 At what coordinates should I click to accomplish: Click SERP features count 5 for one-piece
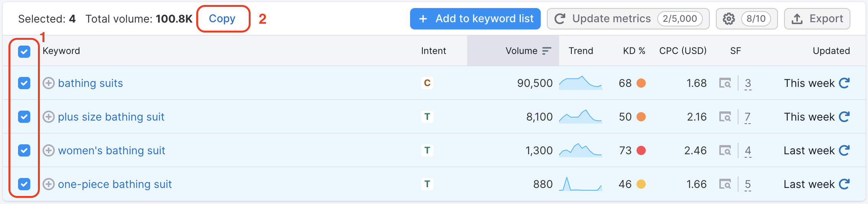[748, 184]
